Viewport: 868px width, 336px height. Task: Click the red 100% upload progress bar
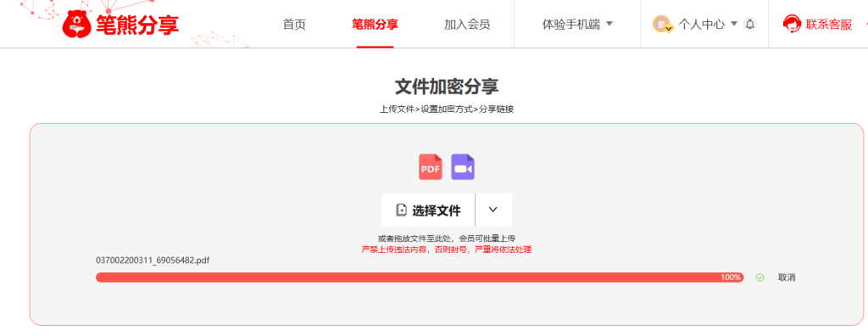pos(420,277)
